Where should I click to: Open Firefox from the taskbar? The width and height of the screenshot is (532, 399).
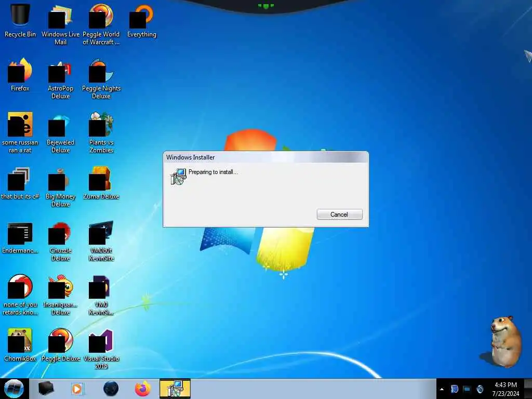[143, 389]
